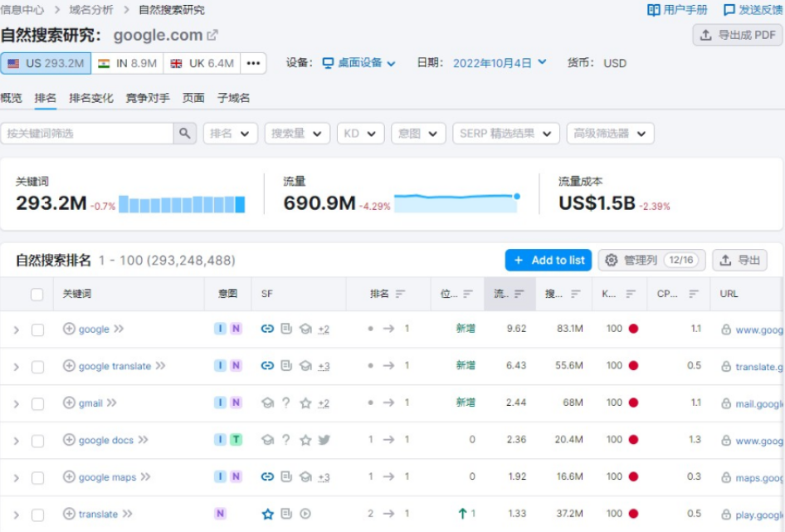Click the sort icon in 排名 column header
Image resolution: width=785 pixels, height=532 pixels.
pyautogui.click(x=401, y=294)
